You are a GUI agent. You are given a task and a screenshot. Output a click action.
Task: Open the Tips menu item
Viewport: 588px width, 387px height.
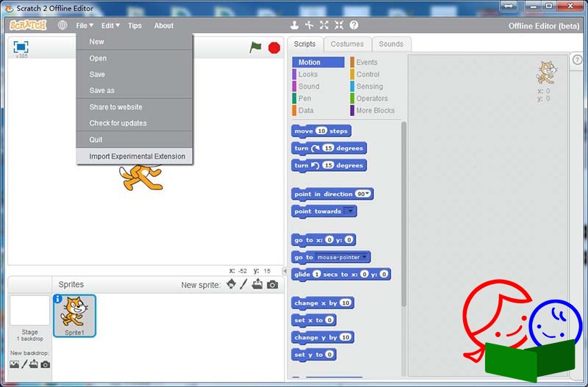pos(135,26)
